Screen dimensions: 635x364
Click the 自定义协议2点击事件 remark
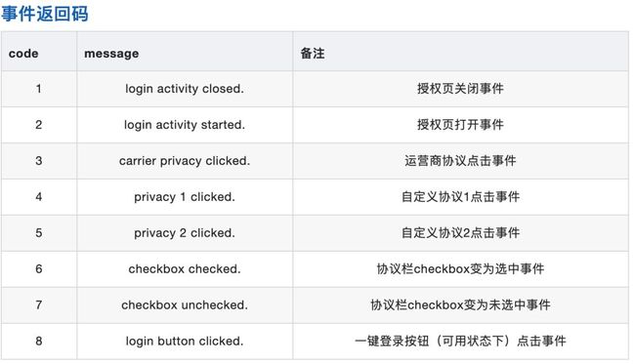(x=460, y=233)
